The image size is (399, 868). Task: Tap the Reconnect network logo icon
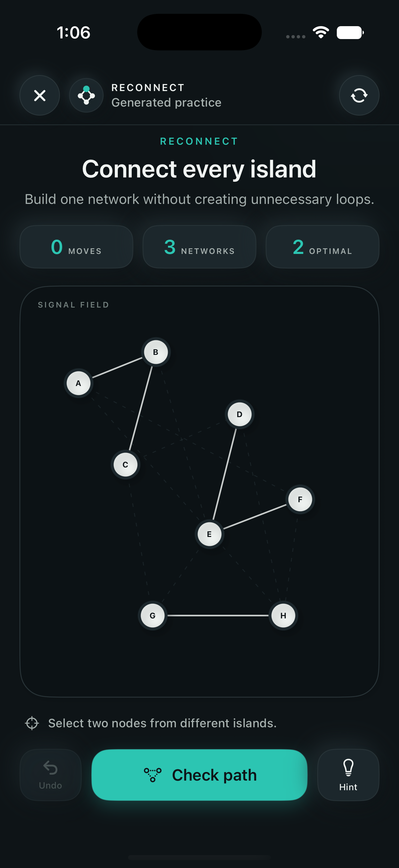coord(86,95)
